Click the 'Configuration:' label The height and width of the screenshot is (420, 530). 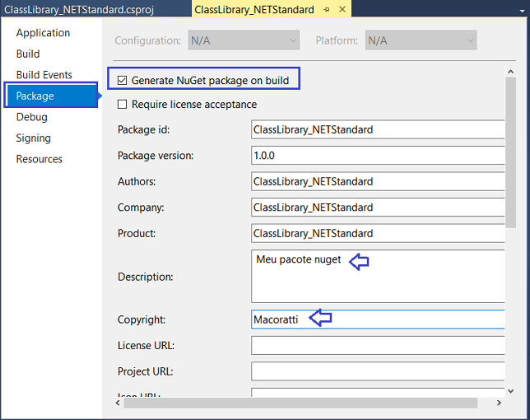pos(148,40)
